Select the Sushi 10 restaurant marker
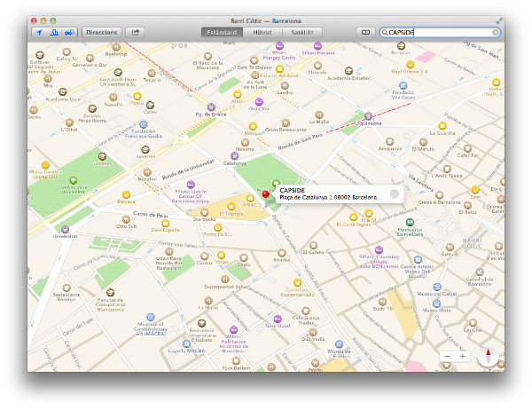The width and height of the screenshot is (532, 410). point(383,302)
